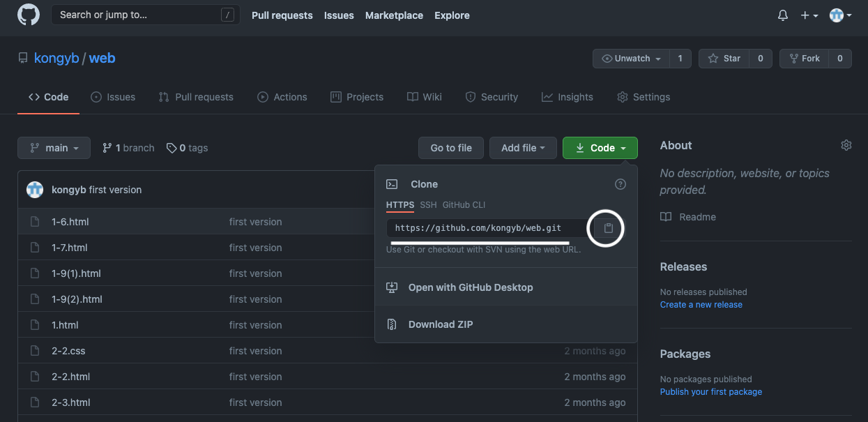Screen dimensions: 868x422
Task: Switch to the Actions tab
Action: [282, 97]
